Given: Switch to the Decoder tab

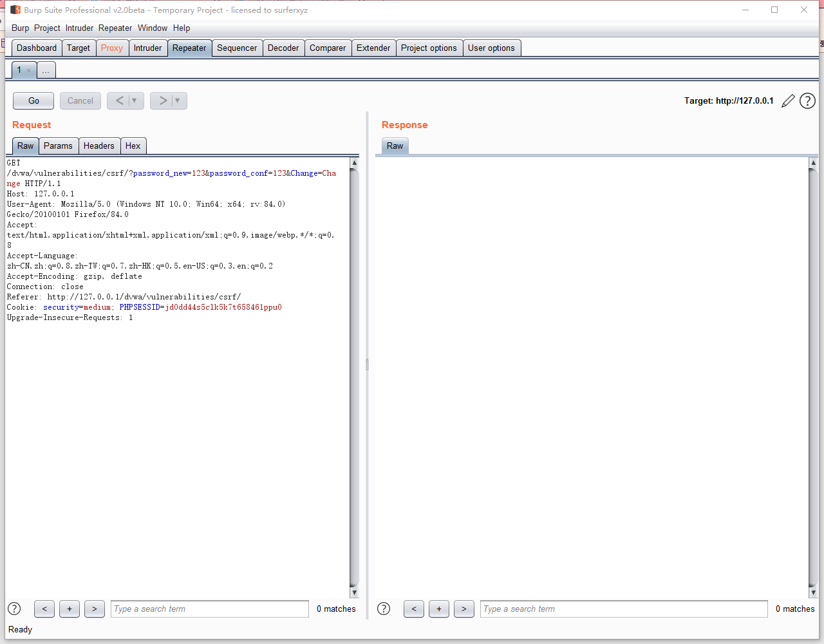Looking at the screenshot, I should (283, 48).
